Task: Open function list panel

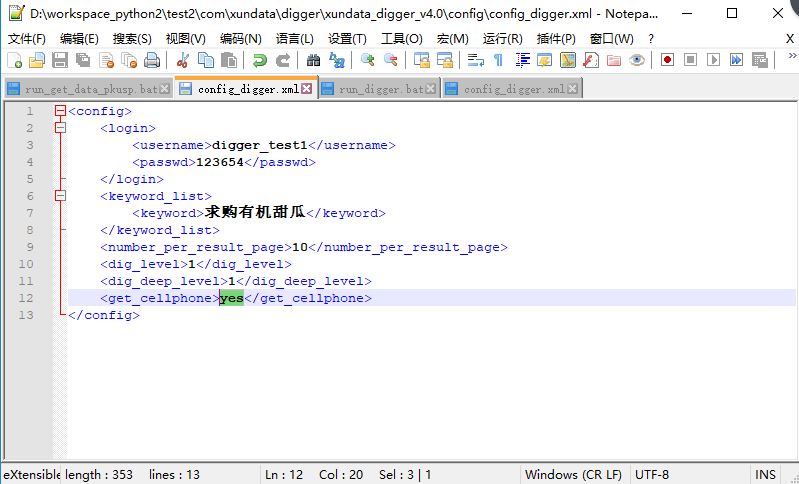Action: pyautogui.click(x=591, y=60)
